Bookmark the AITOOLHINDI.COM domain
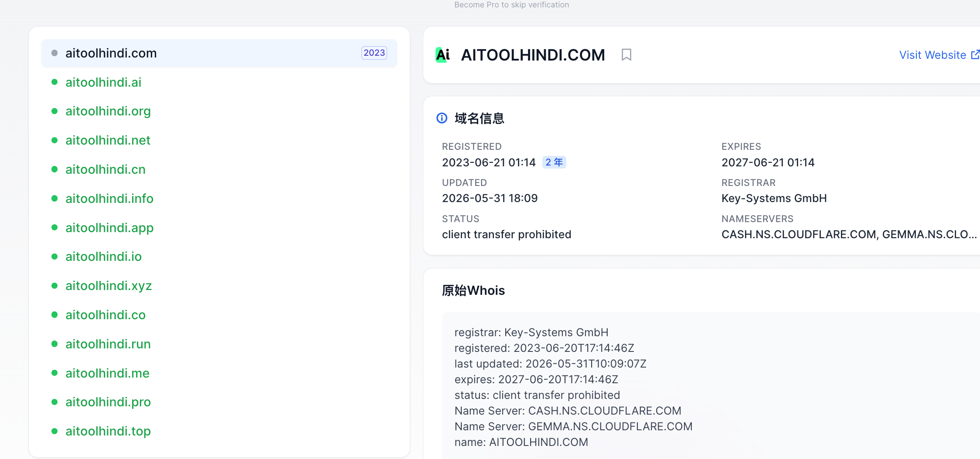This screenshot has height=459, width=980. point(626,55)
